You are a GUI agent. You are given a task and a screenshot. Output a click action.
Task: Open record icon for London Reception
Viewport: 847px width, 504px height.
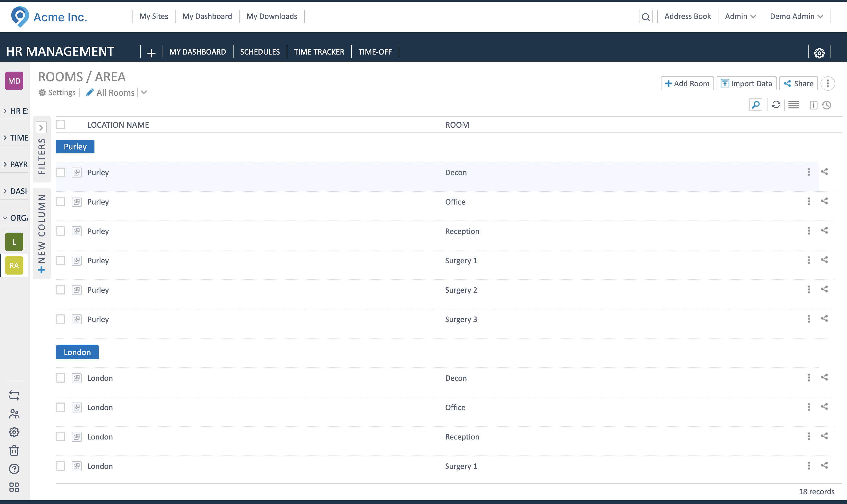click(77, 437)
